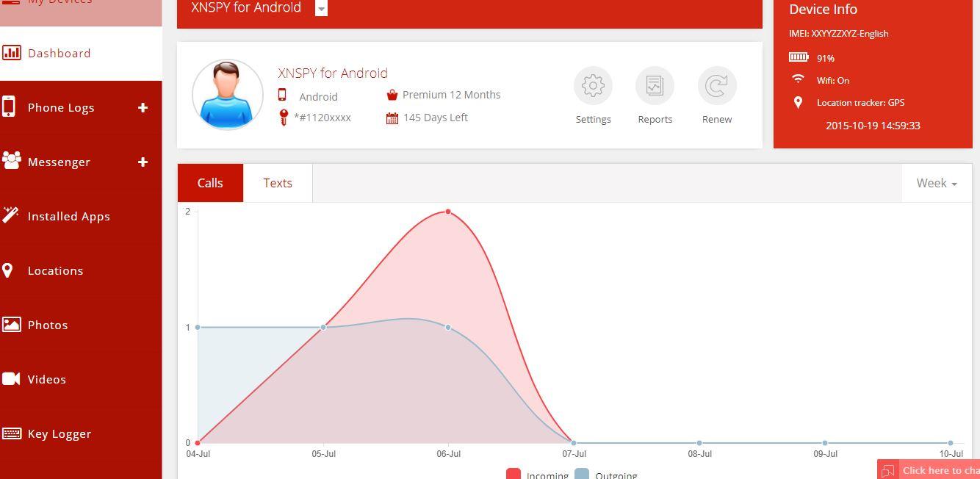Toggle the Incoming legend red swatch
The width and height of the screenshot is (980, 479).
point(514,474)
